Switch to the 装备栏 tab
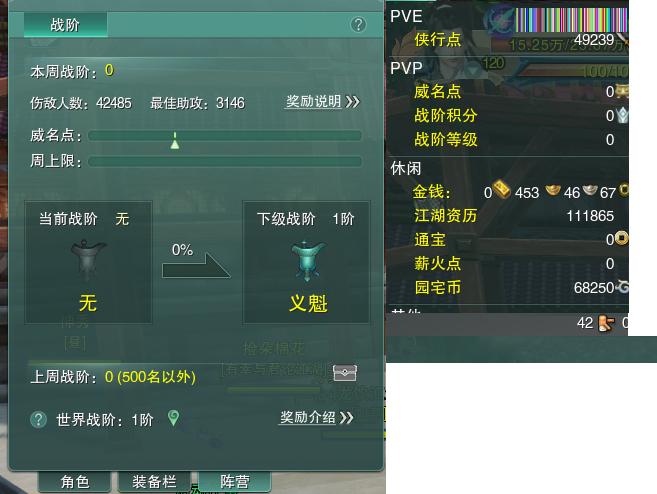657x494 pixels. (154, 482)
